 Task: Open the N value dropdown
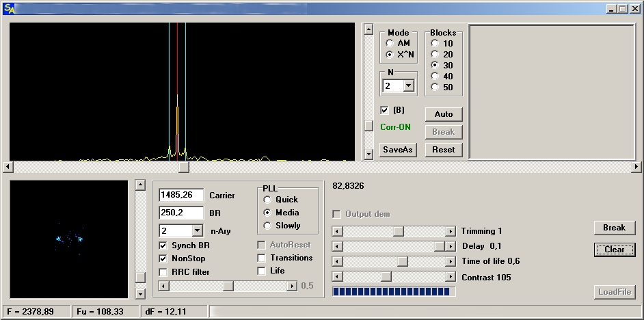point(409,86)
